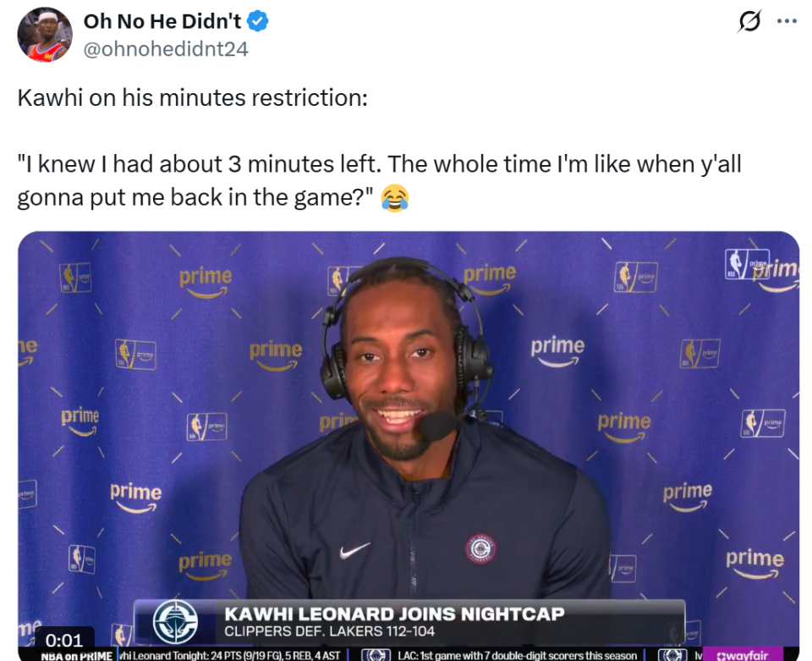Click the round Clippers badge on jacket
This screenshot has height=661, width=812.
click(480, 549)
